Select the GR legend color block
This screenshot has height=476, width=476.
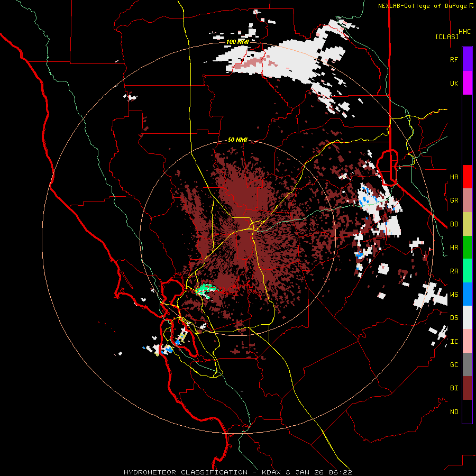467,200
